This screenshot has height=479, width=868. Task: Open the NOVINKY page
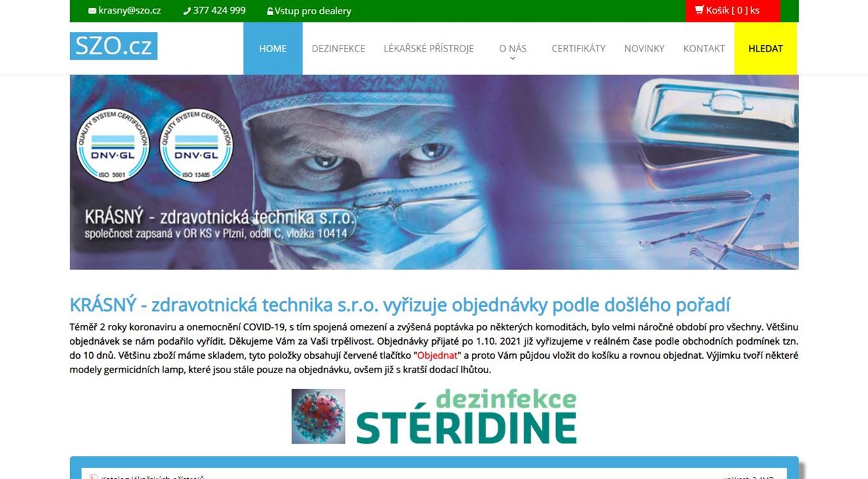pyautogui.click(x=644, y=49)
